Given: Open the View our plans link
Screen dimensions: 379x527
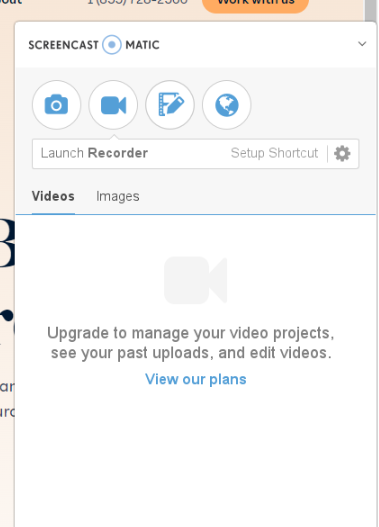Looking at the screenshot, I should pyautogui.click(x=196, y=379).
